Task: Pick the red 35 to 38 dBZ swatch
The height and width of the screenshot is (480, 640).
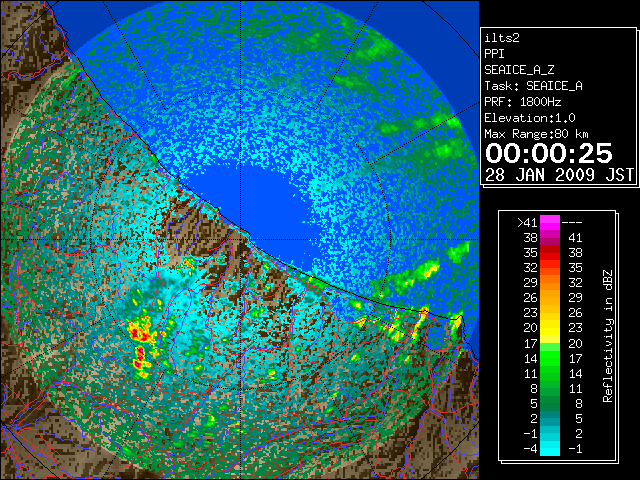Action: point(550,253)
